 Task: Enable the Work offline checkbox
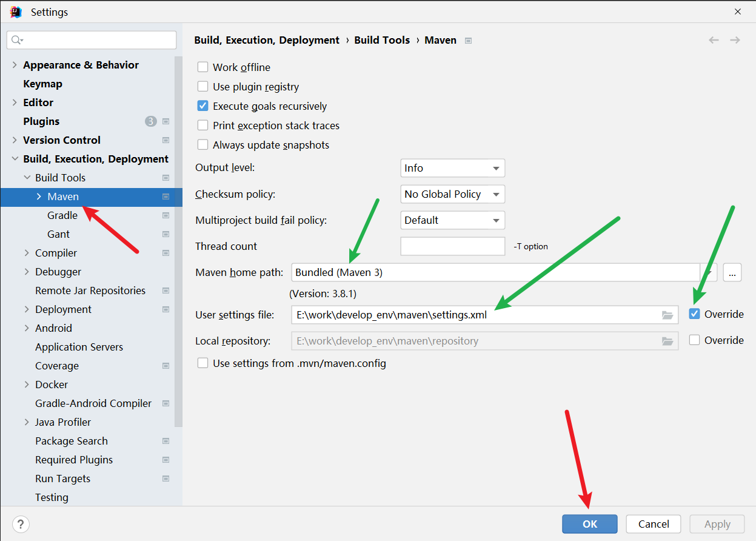[202, 67]
